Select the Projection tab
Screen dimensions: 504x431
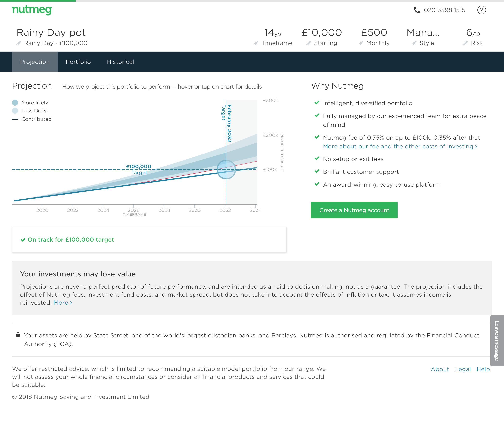pyautogui.click(x=35, y=62)
